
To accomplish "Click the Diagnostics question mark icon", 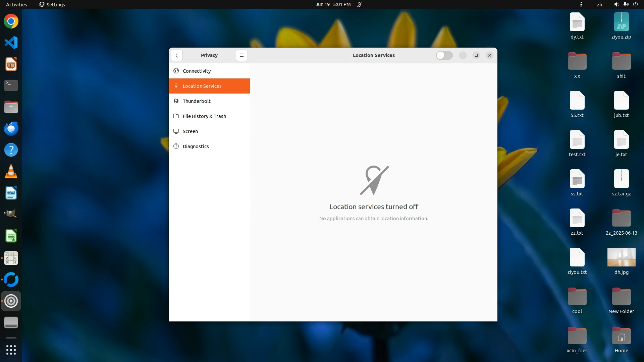I will pos(176,146).
